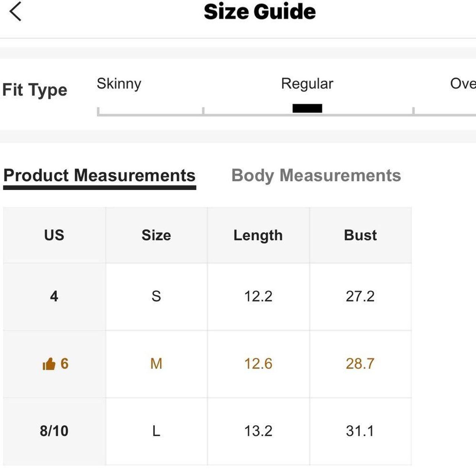
Task: Click the Fit Type label
Action: 35,90
